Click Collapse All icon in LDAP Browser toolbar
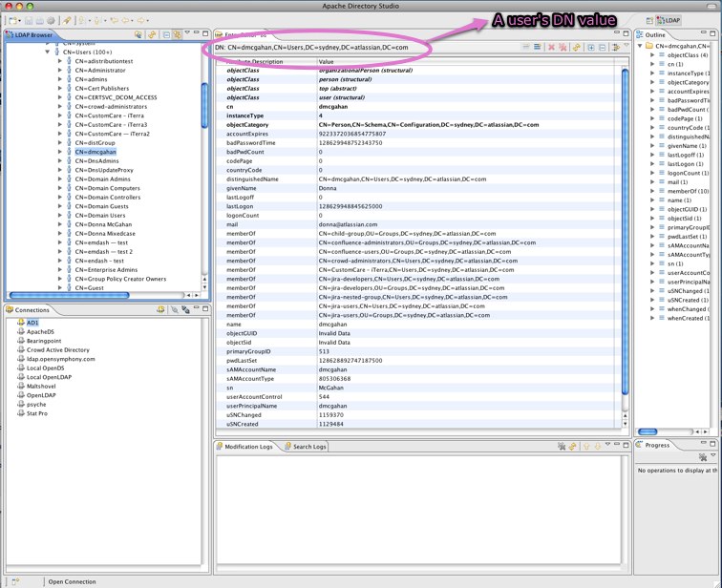 [165, 34]
